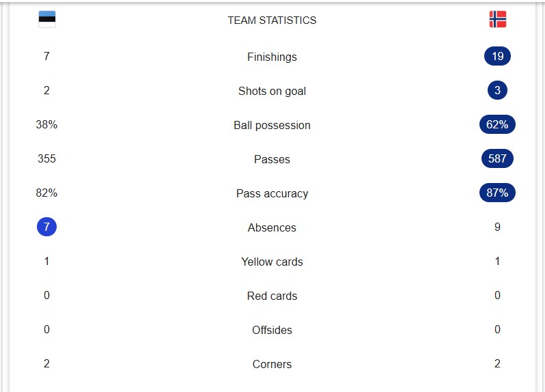Click the Norway flag icon
The width and height of the screenshot is (545, 392).
(x=497, y=19)
